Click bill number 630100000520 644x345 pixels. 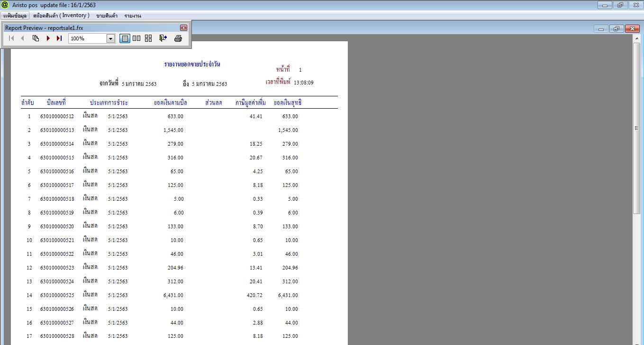point(57,226)
